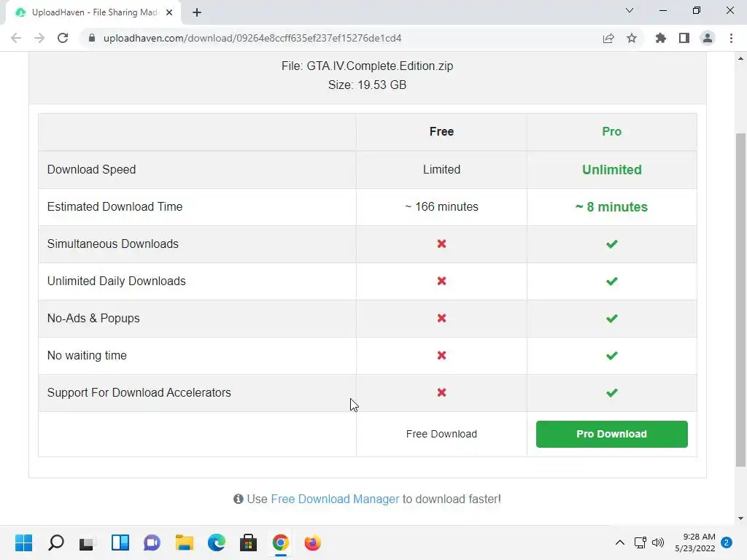Launch Firefox from taskbar
747x560 pixels.
pos(312,542)
